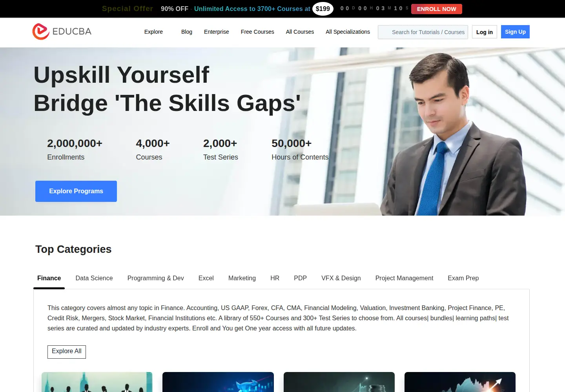Switch to the Project Management tab
Viewport: 565px width, 392px height.
[x=404, y=278]
